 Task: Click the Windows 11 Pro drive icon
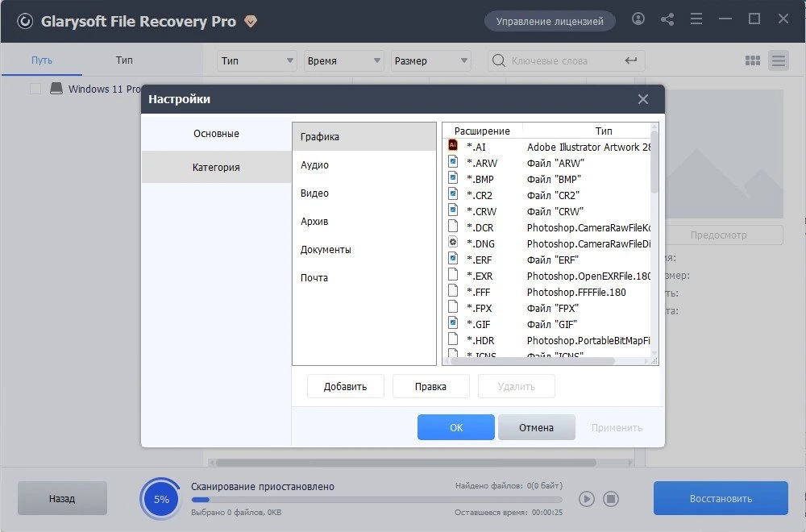(x=56, y=89)
